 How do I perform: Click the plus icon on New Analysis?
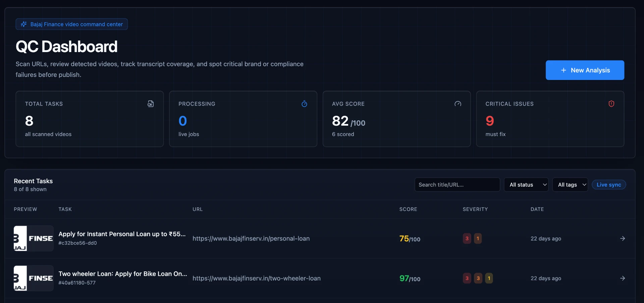563,70
